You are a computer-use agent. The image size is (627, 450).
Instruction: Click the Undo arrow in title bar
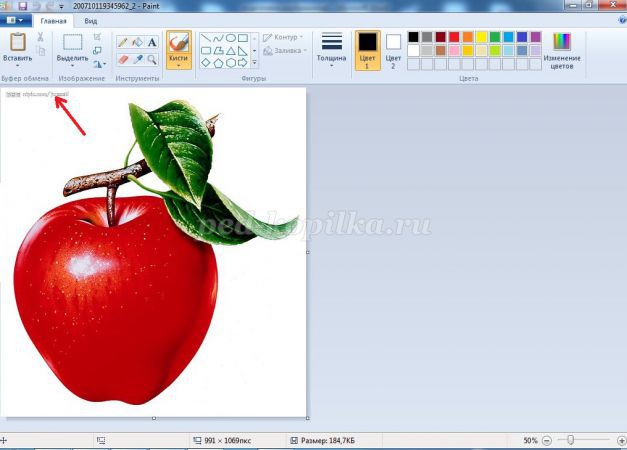36,6
